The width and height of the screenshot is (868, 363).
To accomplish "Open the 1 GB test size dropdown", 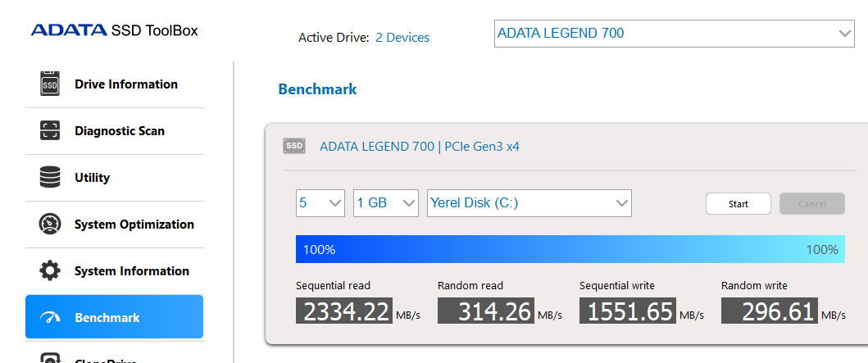I will (x=386, y=203).
